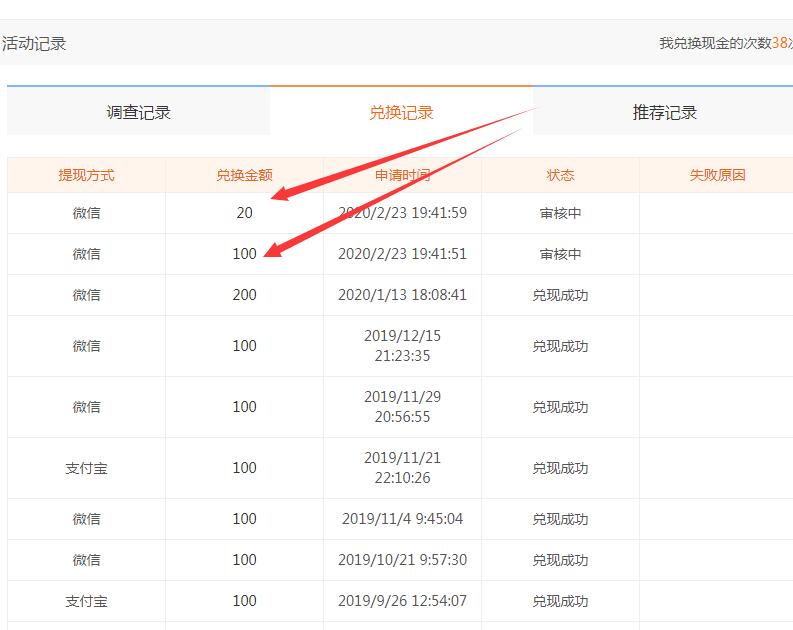Click 兑现成功 status in the 2019/12/15 row
Image resolution: width=793 pixels, height=630 pixels.
tap(560, 346)
